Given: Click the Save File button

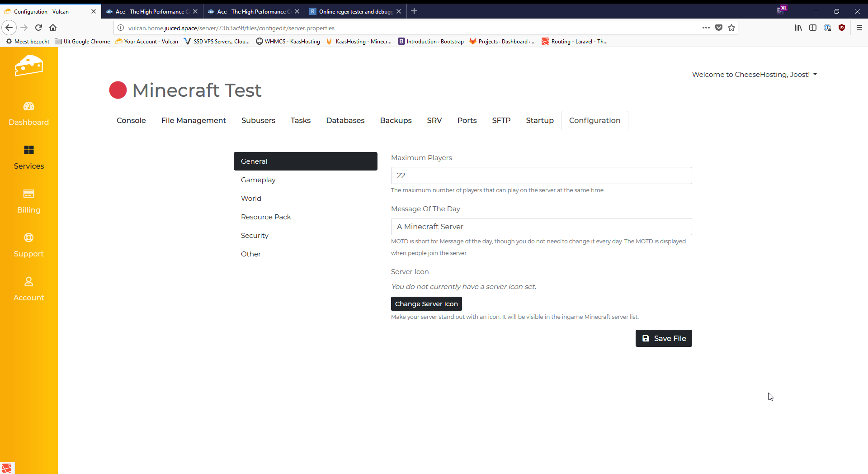Looking at the screenshot, I should pyautogui.click(x=663, y=338).
